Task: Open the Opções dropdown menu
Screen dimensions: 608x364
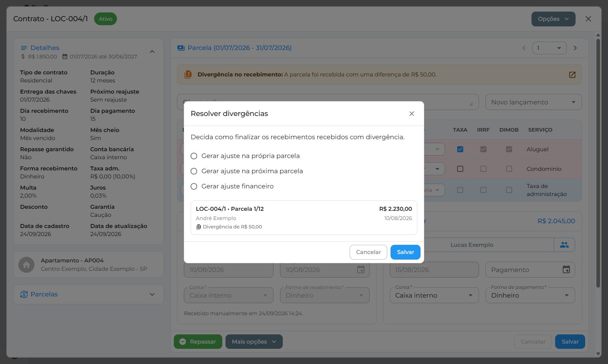Action: [x=553, y=19]
